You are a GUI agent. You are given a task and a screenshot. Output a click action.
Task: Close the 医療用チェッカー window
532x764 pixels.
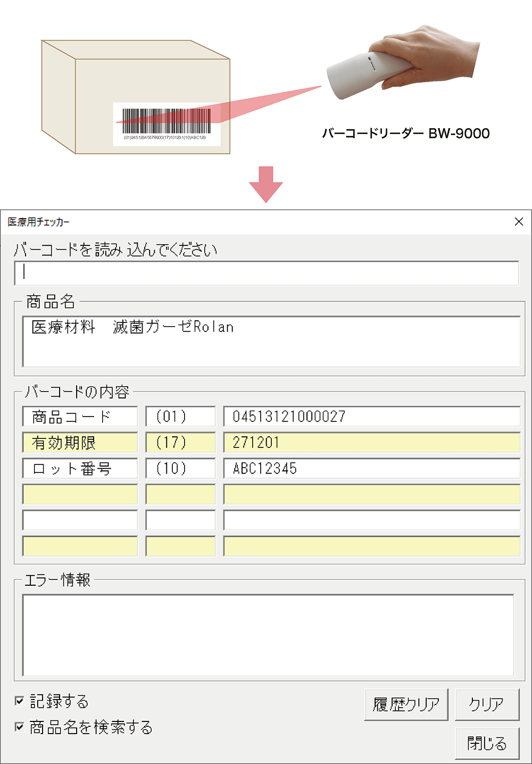(x=519, y=222)
